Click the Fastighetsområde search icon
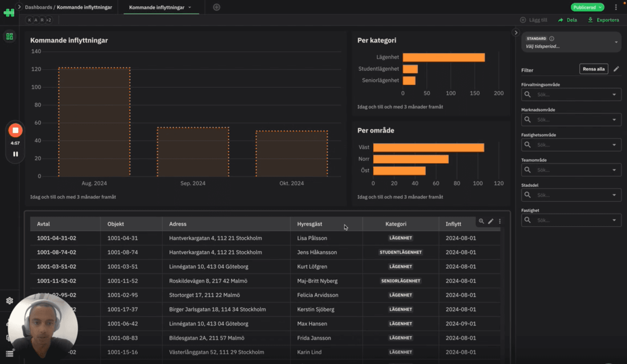The width and height of the screenshot is (627, 364). (527, 145)
